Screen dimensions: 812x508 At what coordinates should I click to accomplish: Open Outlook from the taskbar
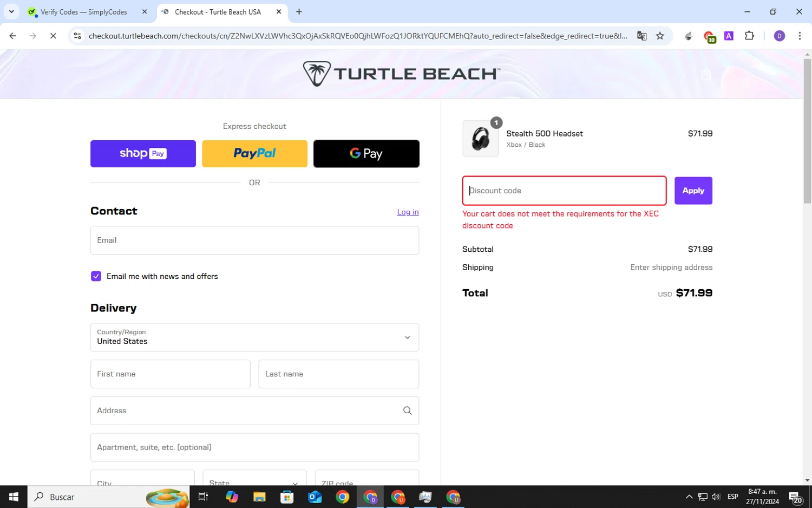coord(315,497)
